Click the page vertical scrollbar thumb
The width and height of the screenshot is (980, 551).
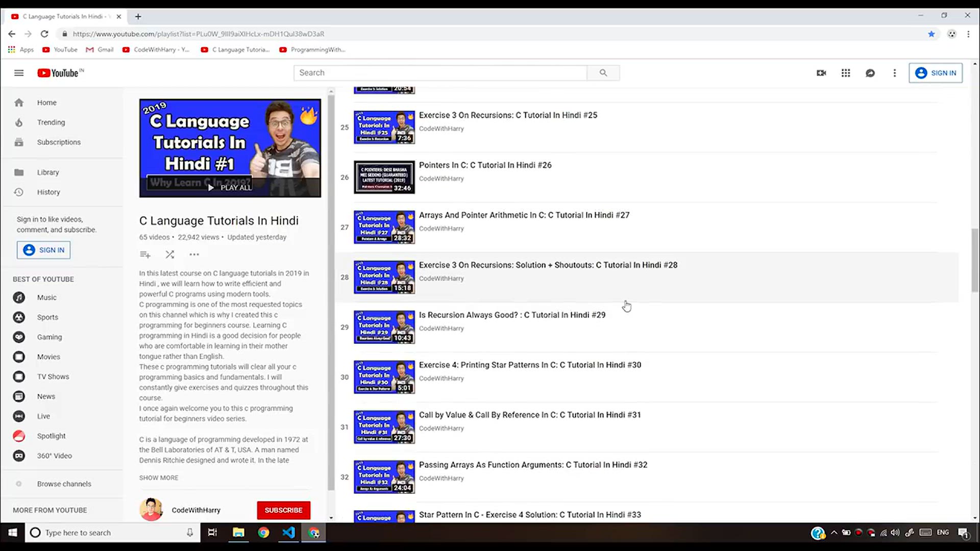coord(975,260)
